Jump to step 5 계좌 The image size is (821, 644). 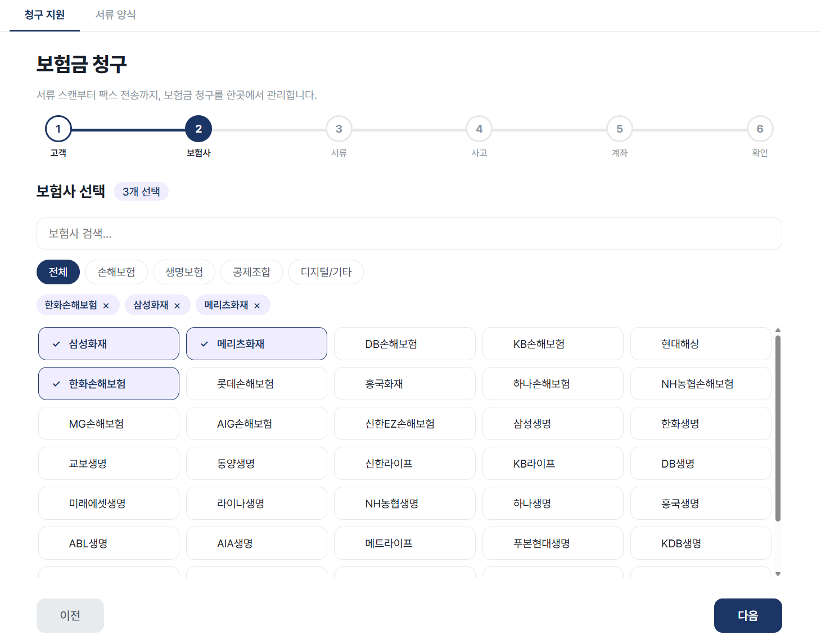(x=620, y=129)
